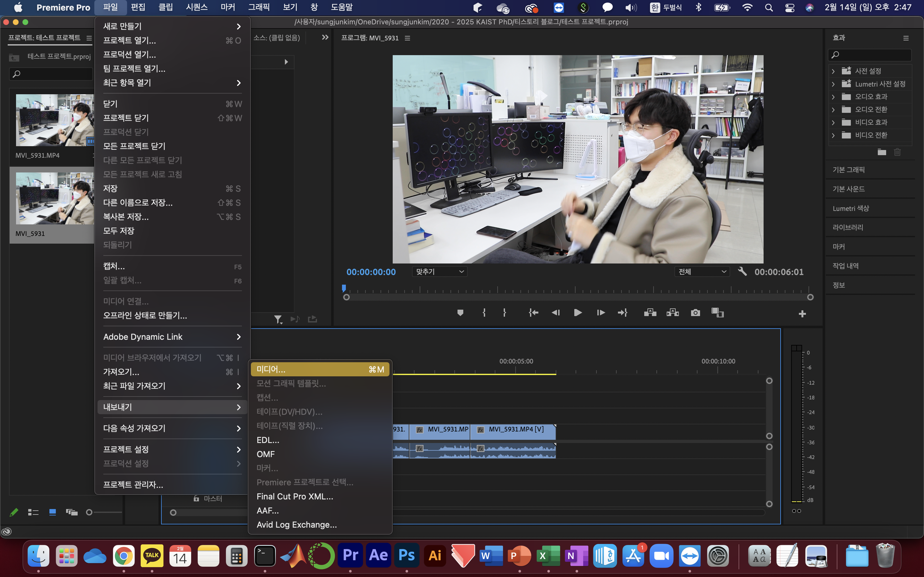924x577 pixels.
Task: Click the Play button in Program monitor
Action: (578, 313)
